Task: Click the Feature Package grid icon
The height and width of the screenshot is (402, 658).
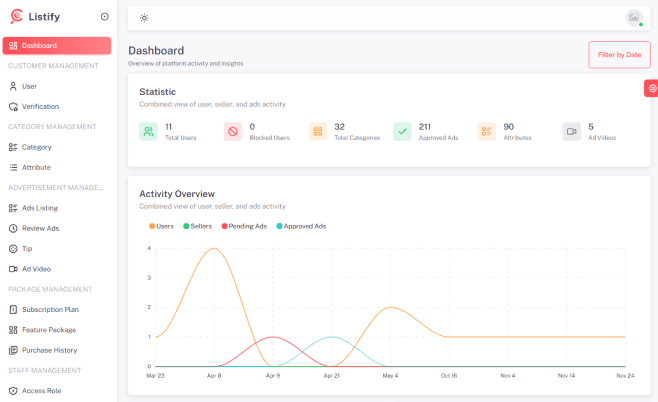Action: (x=13, y=330)
